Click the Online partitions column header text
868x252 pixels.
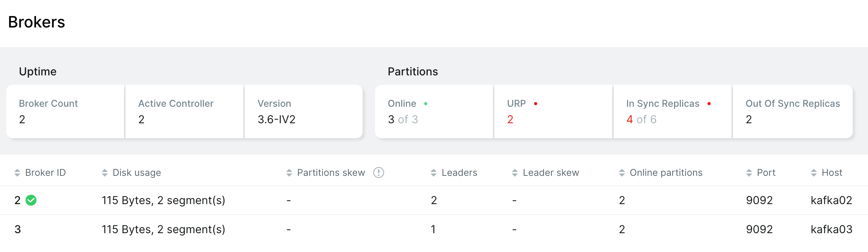pyautogui.click(x=666, y=173)
